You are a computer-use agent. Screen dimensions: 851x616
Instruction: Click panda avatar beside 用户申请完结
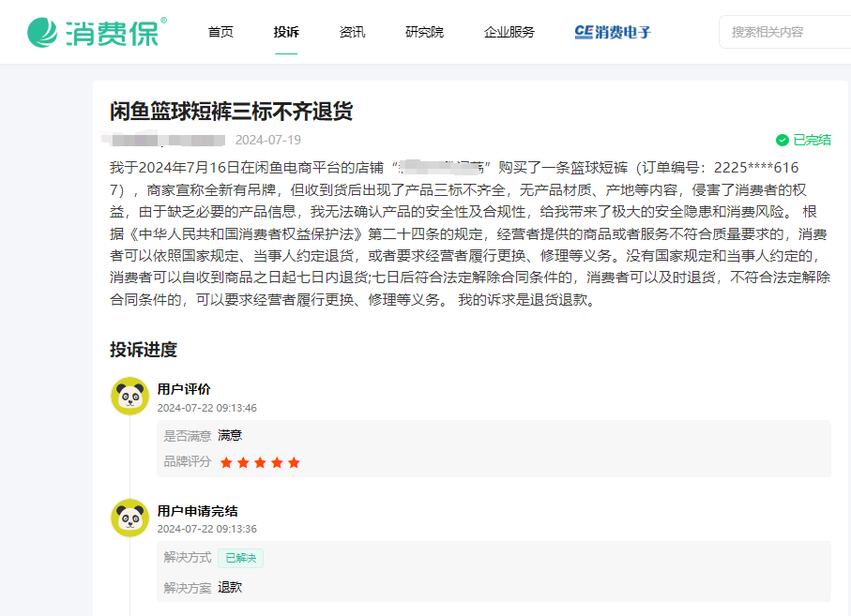129,518
